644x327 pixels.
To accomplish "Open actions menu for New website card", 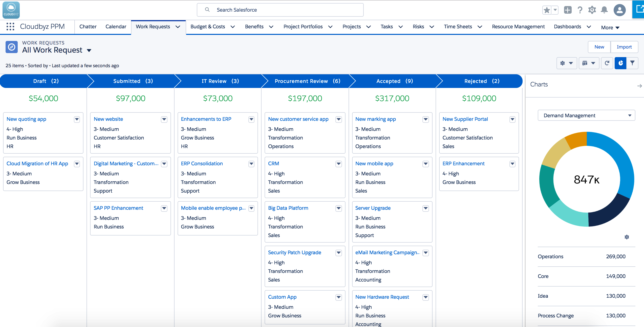I will [164, 119].
